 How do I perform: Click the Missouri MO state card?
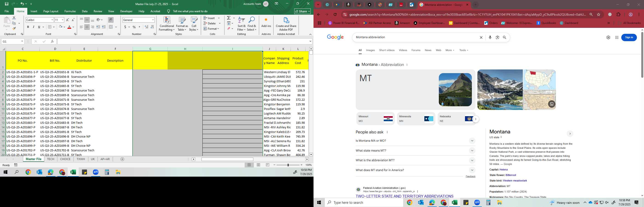click(375, 118)
